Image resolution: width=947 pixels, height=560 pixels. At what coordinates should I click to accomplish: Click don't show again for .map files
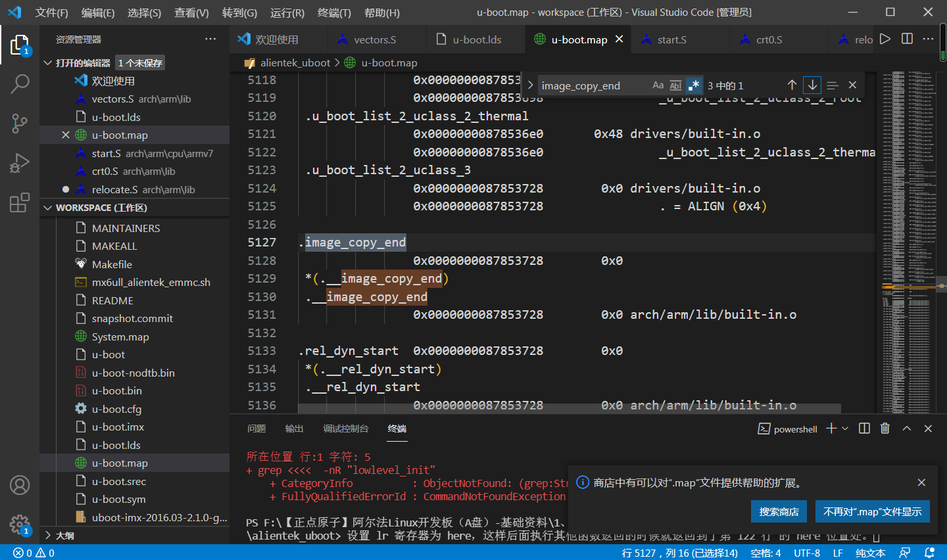coord(872,511)
